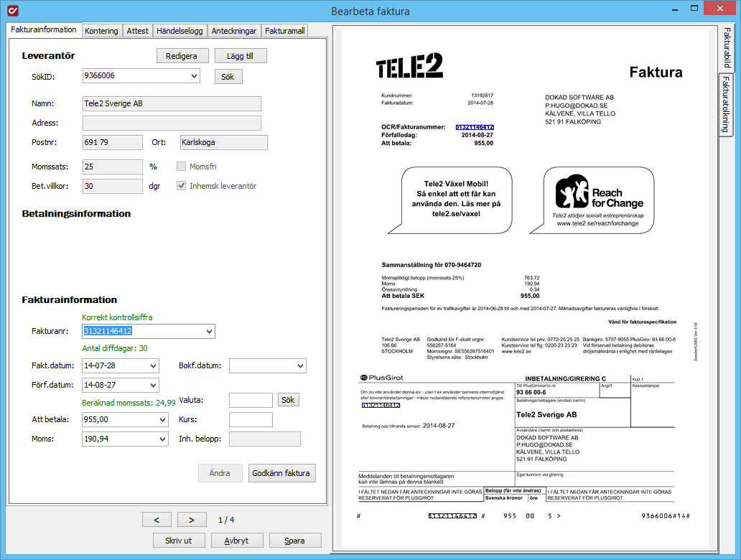Open the Händelselogg tab
The width and height of the screenshot is (741, 560).
point(180,31)
